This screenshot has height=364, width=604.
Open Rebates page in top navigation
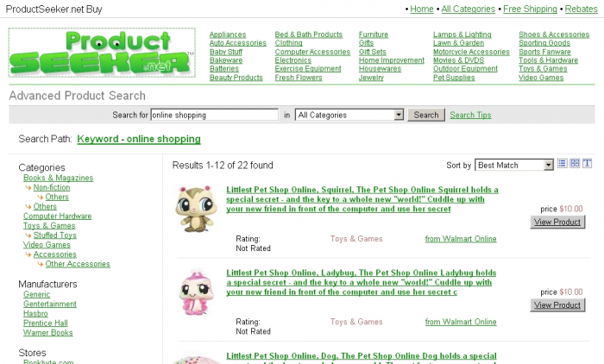581,9
